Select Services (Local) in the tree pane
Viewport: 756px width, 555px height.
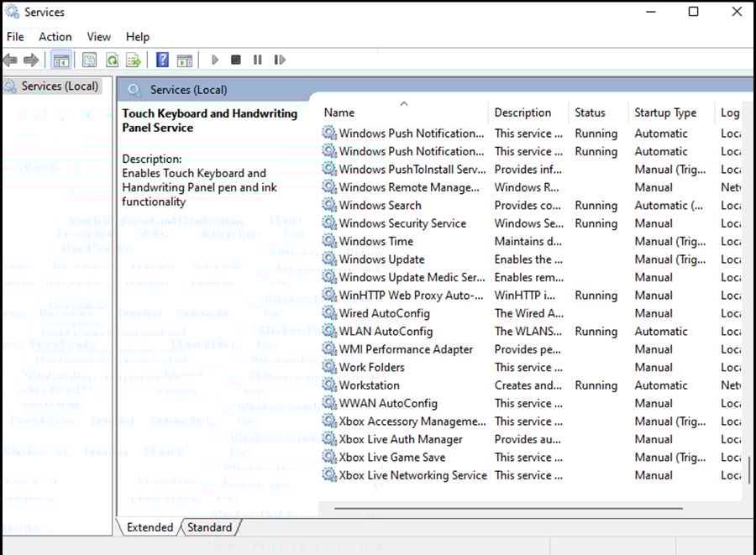tap(60, 86)
